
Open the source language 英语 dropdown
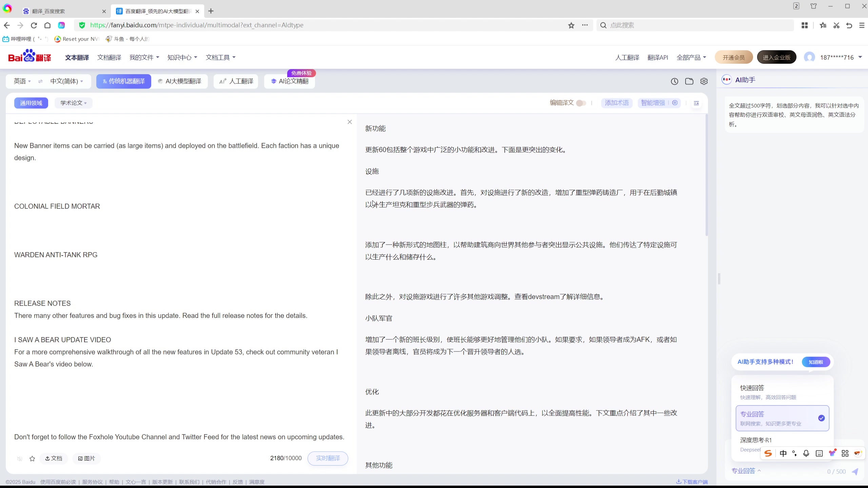coord(22,81)
